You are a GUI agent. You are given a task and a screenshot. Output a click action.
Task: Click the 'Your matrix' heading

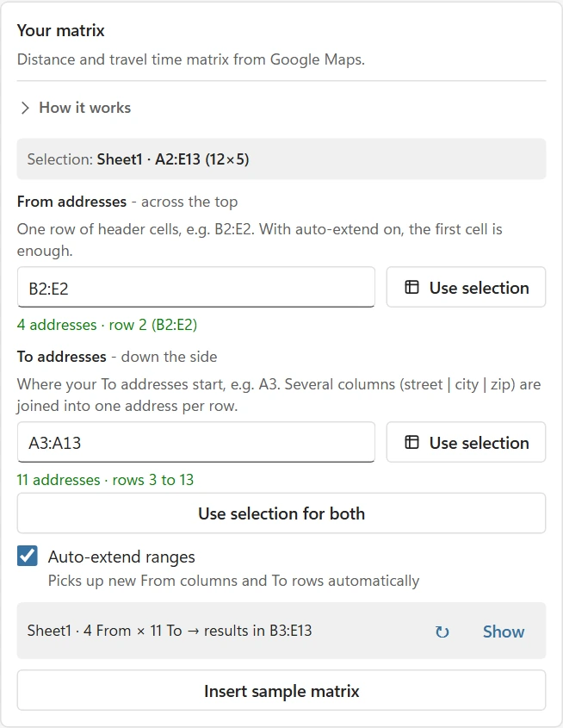pyautogui.click(x=61, y=31)
